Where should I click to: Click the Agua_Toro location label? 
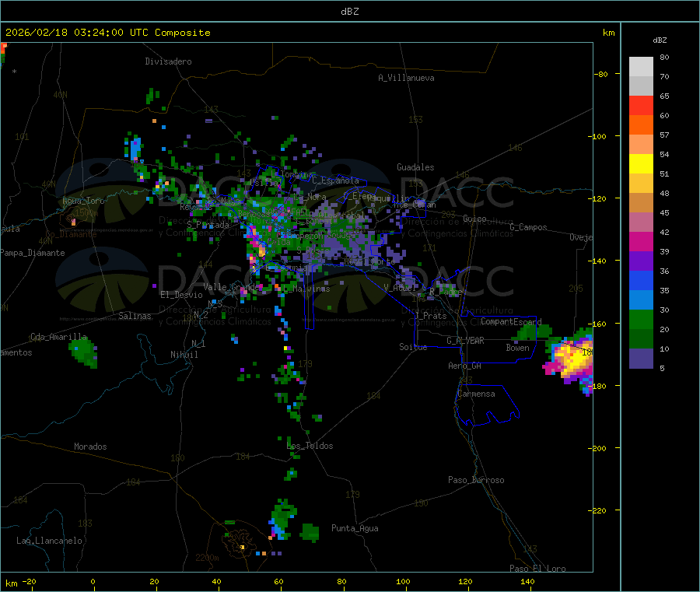tap(83, 201)
